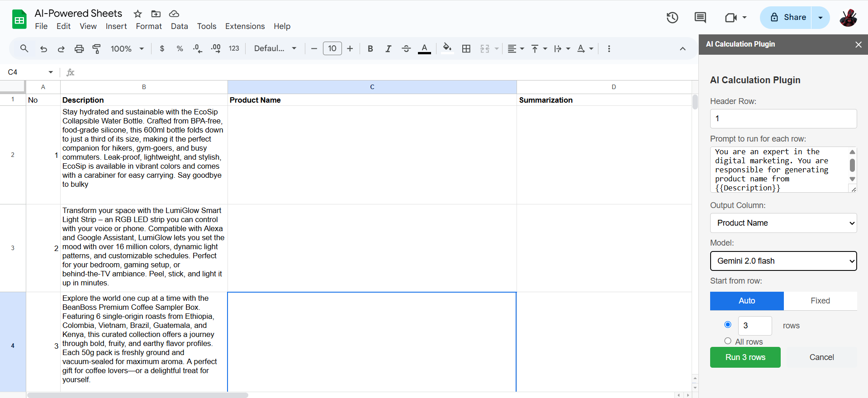
Task: Open the text color picker
Action: pyautogui.click(x=424, y=49)
